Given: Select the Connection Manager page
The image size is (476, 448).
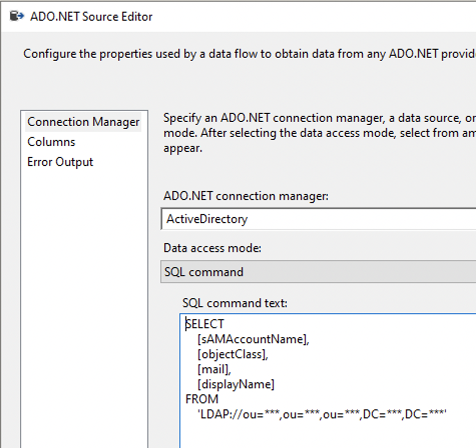Looking at the screenshot, I should point(83,122).
